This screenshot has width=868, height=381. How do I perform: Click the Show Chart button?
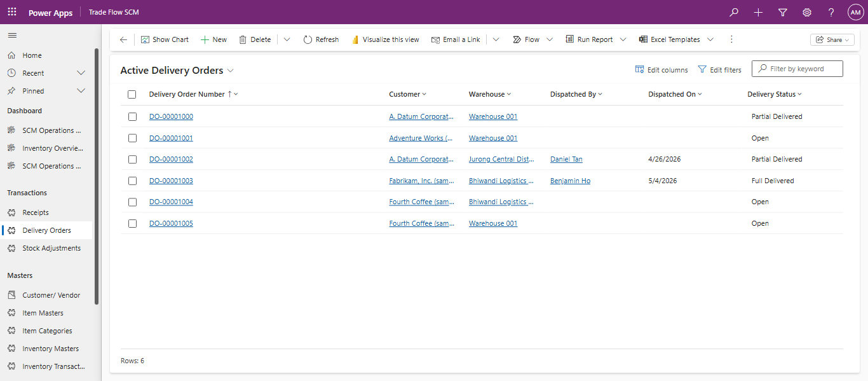pos(165,39)
